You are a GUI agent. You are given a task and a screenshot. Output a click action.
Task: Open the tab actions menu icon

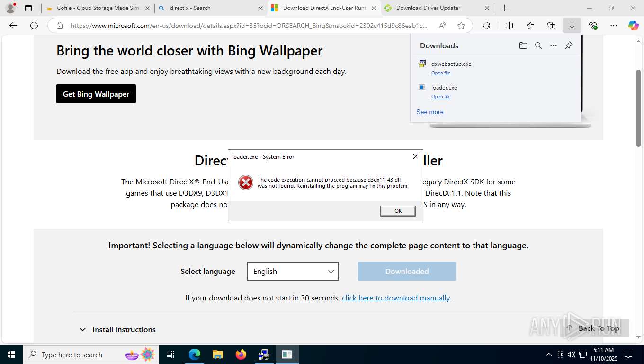(x=28, y=8)
